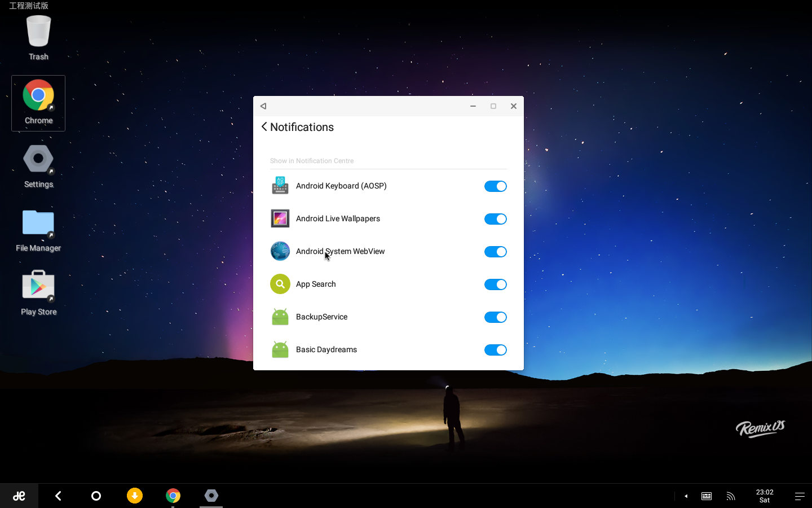This screenshot has width=812, height=508.
Task: Open the Remix OS start menu
Action: [19, 496]
